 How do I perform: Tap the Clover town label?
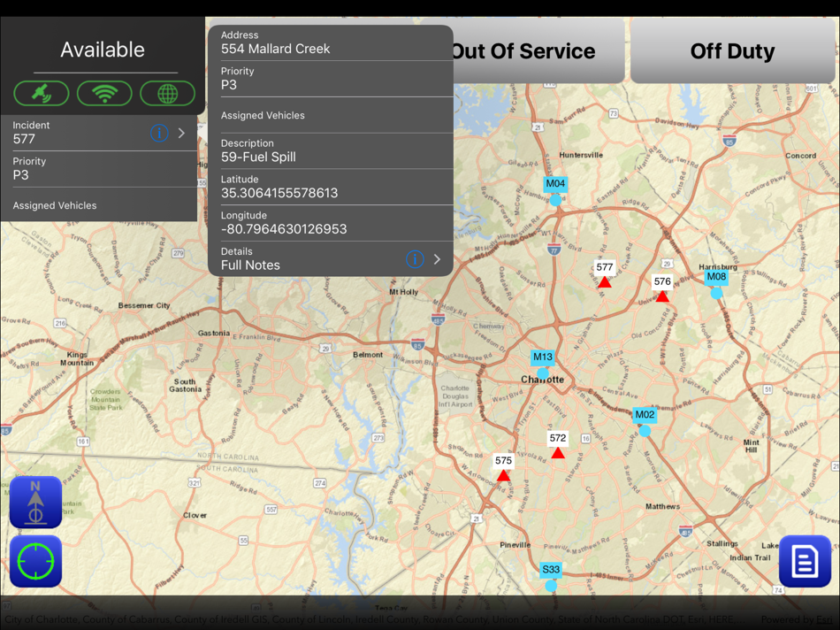click(195, 515)
